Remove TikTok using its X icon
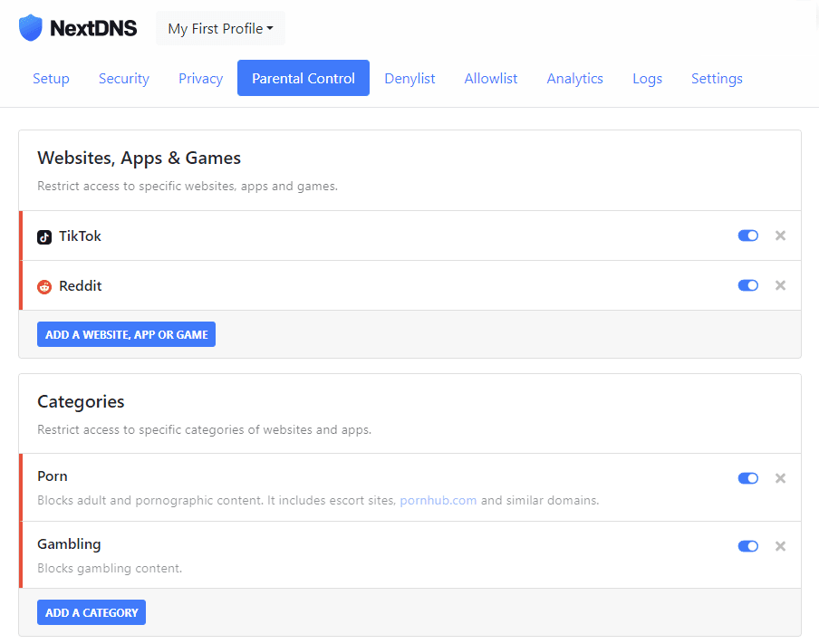The height and width of the screenshot is (644, 819). pyautogui.click(x=780, y=235)
